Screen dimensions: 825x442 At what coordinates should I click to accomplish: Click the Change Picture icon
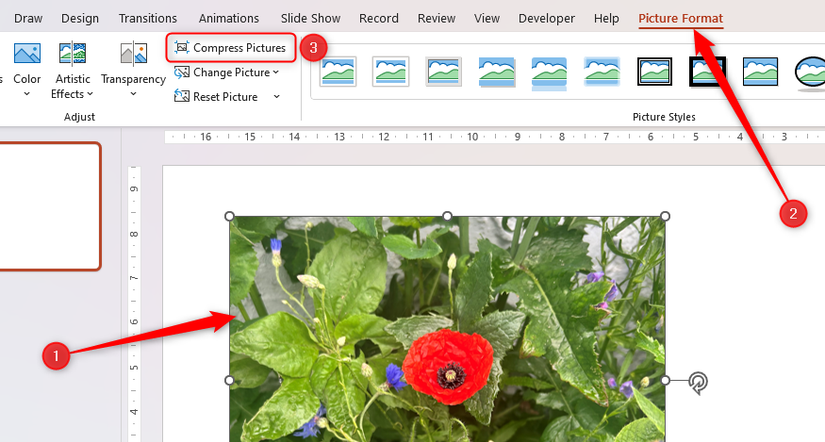point(182,73)
